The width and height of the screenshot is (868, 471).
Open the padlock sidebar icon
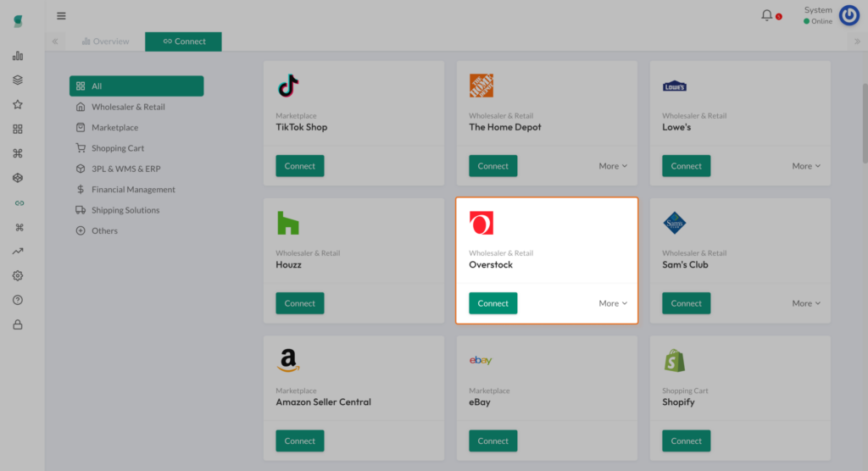(x=18, y=324)
